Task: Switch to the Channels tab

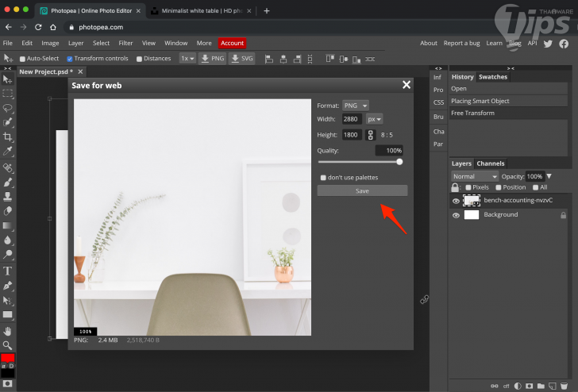Action: (490, 163)
